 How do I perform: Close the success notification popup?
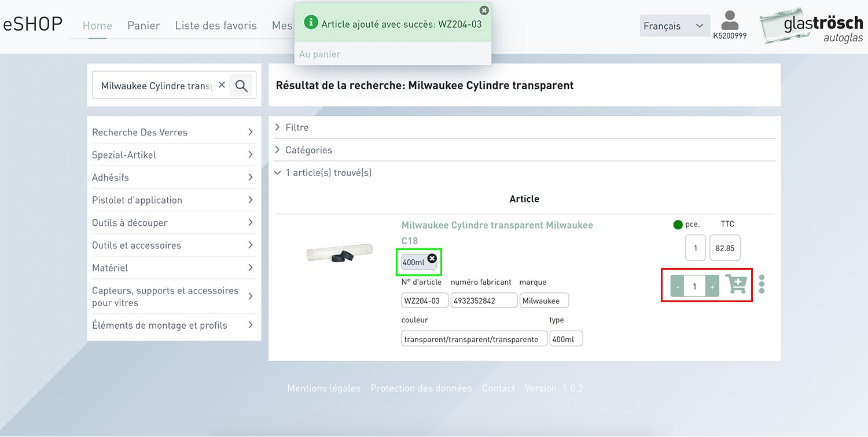[484, 10]
